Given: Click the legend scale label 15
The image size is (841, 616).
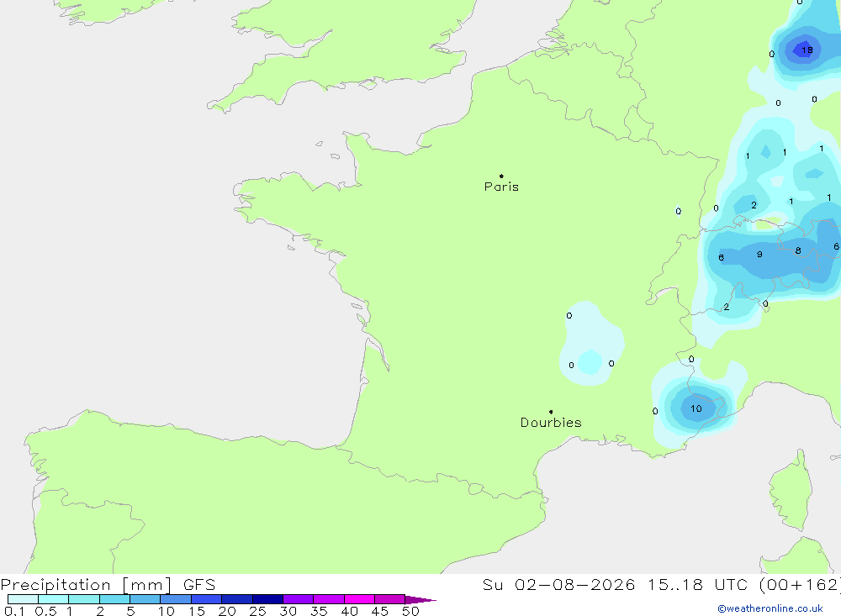Looking at the screenshot, I should [x=196, y=611].
